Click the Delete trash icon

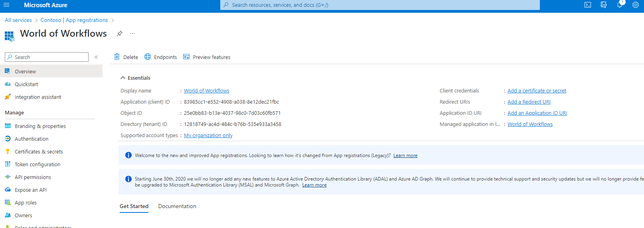[117, 57]
